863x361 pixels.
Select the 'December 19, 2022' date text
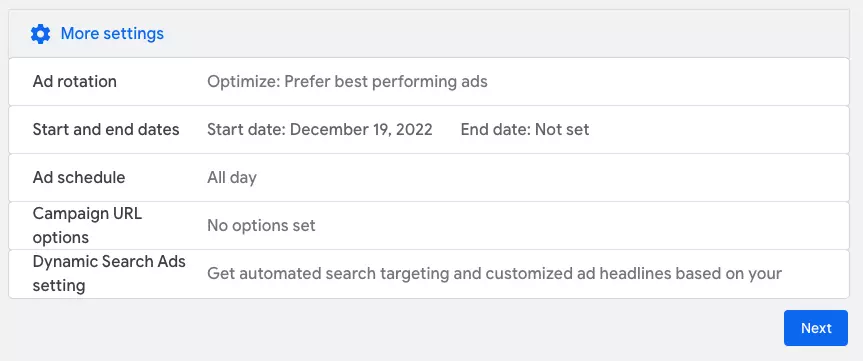click(x=361, y=129)
